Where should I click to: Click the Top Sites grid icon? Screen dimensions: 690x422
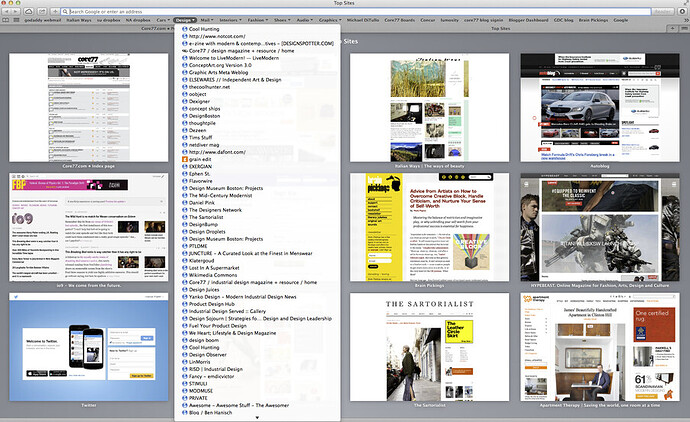(x=16, y=20)
